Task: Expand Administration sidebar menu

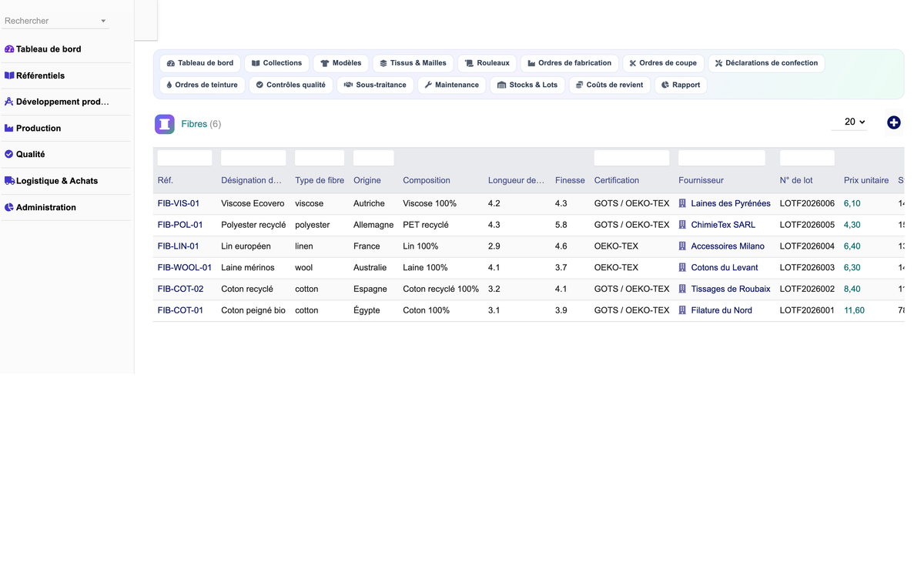Action: [66, 207]
